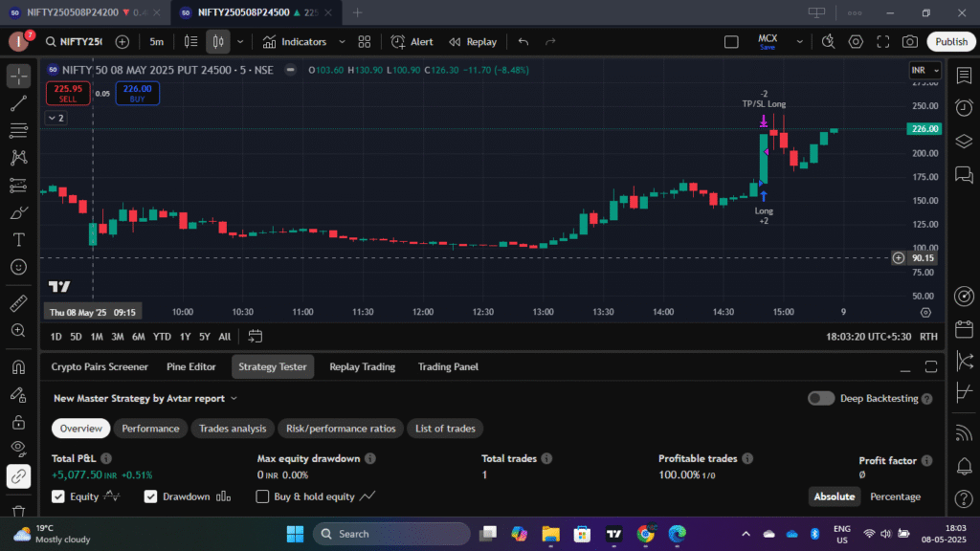Enter fullscreen chart mode
Viewport: 980px width, 551px height.
click(x=882, y=42)
